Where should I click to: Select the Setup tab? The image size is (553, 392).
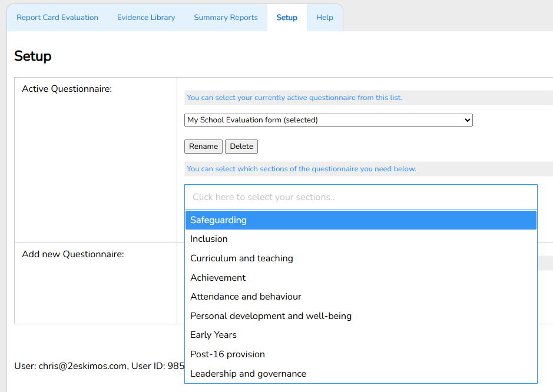pos(287,18)
